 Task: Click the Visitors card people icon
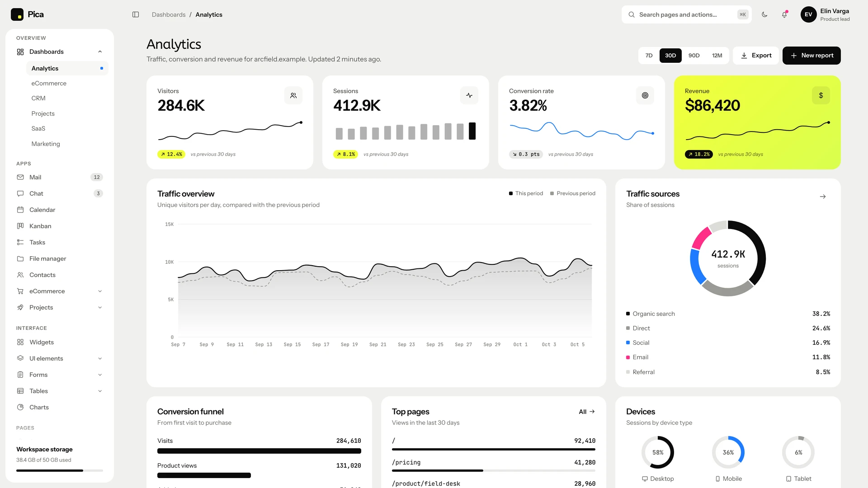click(x=293, y=95)
